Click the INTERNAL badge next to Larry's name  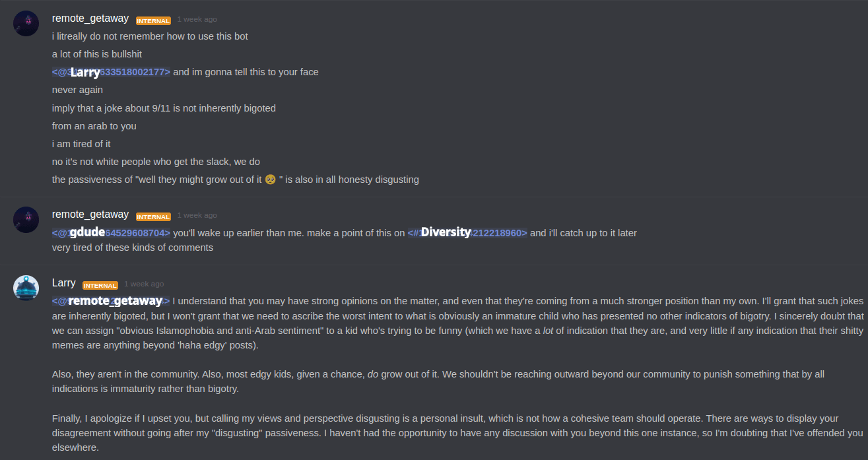click(x=100, y=286)
